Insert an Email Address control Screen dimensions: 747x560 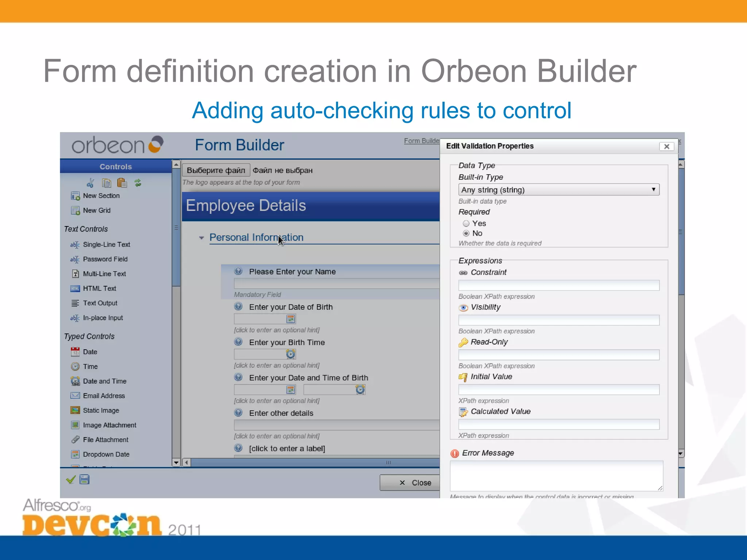click(98, 396)
